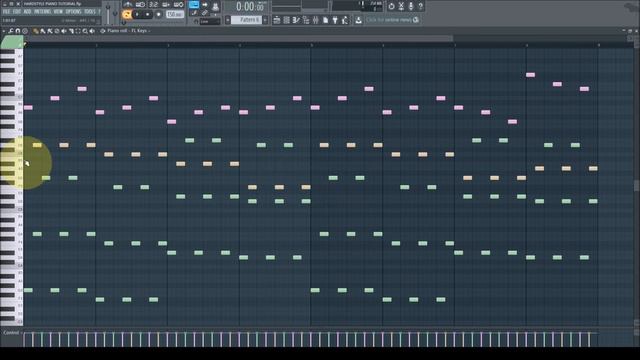Click the green piano roll corner button
Screen dimensions: 640x360
coord(11,42)
